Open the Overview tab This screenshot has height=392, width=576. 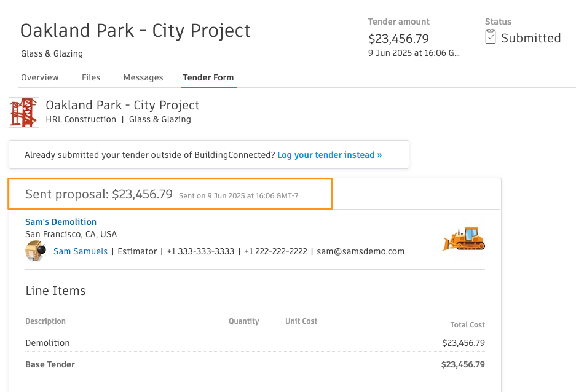coord(40,77)
